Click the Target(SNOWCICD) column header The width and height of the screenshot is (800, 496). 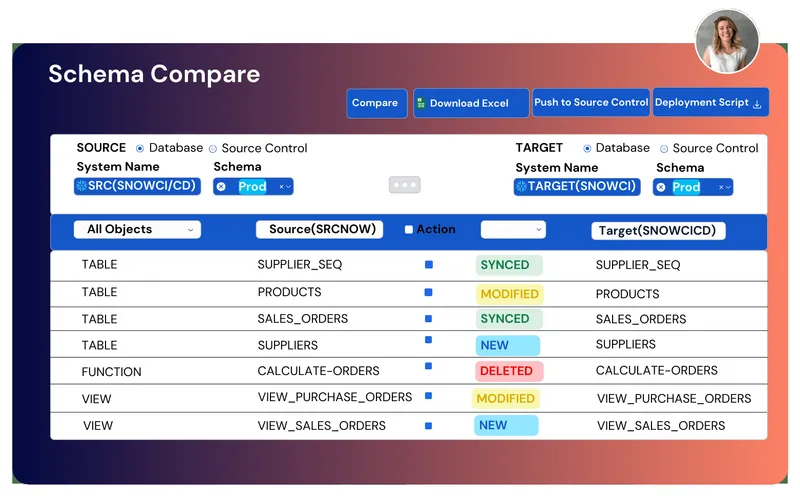(658, 231)
